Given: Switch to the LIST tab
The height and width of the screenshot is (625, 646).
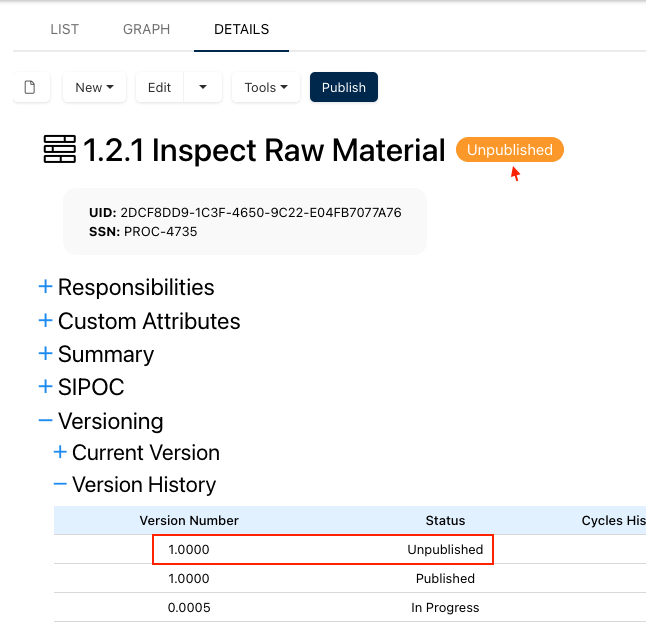Looking at the screenshot, I should tap(65, 29).
